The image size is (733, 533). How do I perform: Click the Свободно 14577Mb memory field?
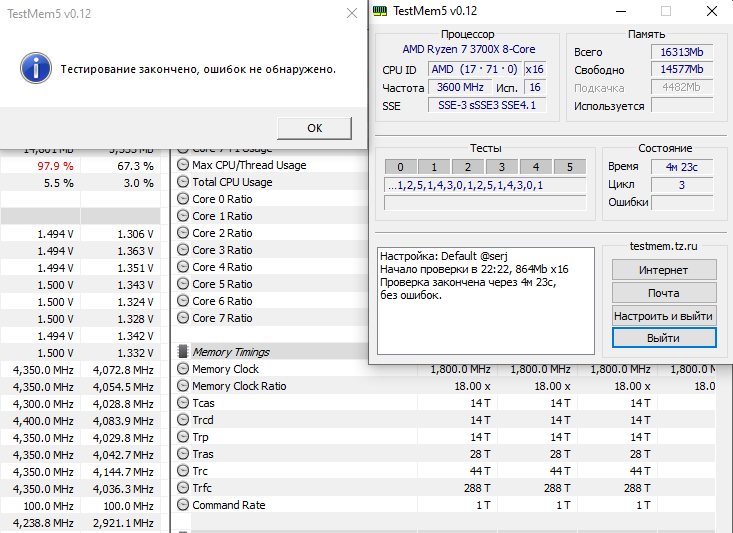click(x=682, y=69)
